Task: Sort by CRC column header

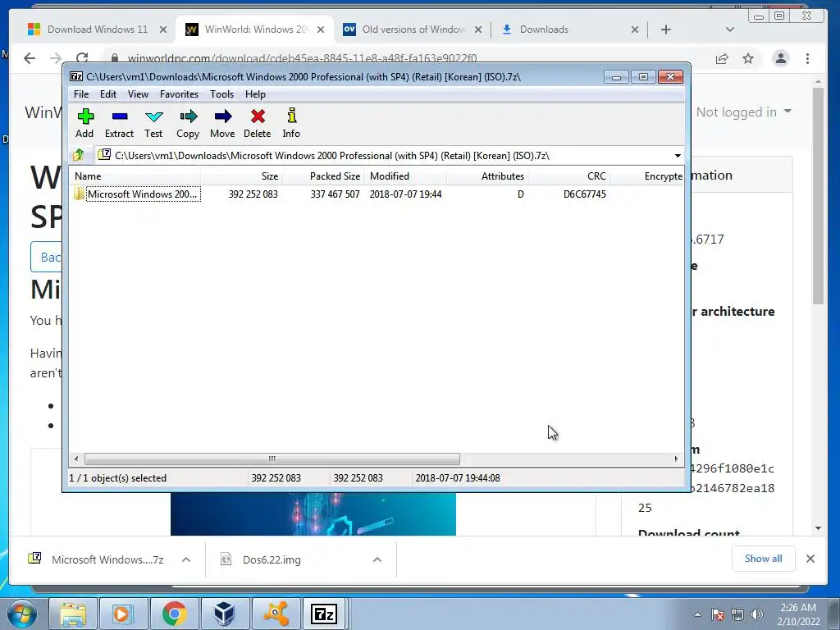Action: coord(569,176)
